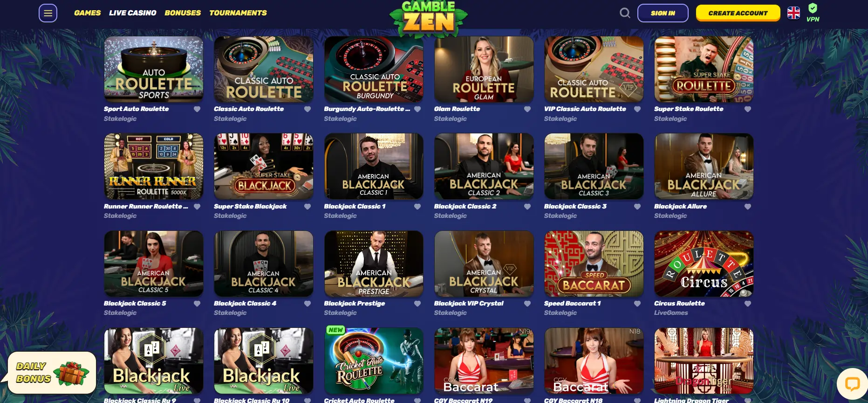
Task: Open the hamburger menu icon
Action: [x=48, y=13]
